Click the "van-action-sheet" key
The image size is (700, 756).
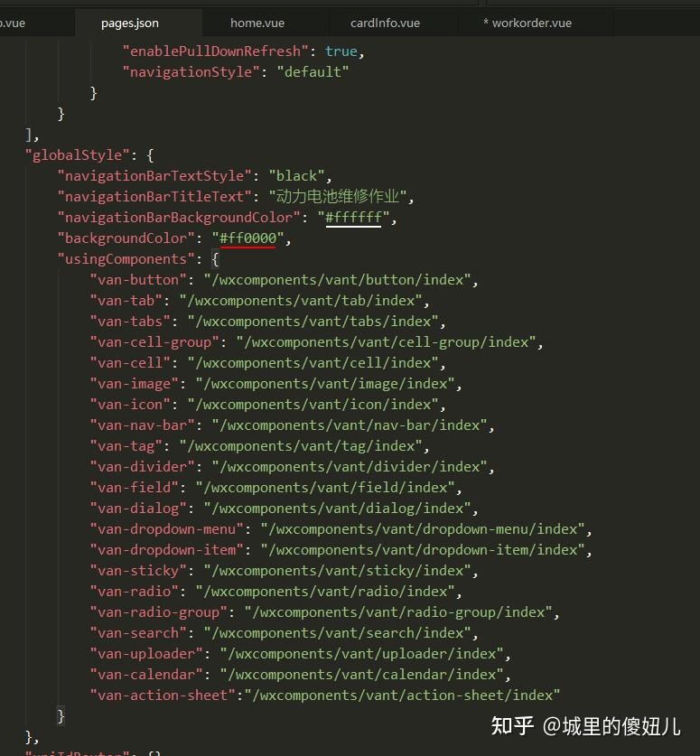[x=163, y=695]
